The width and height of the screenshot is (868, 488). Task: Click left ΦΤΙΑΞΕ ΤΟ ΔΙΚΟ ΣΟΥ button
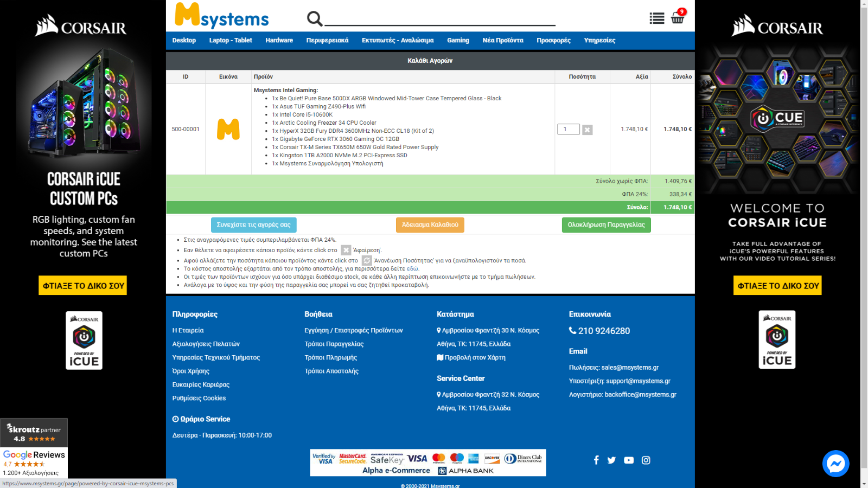click(x=83, y=286)
